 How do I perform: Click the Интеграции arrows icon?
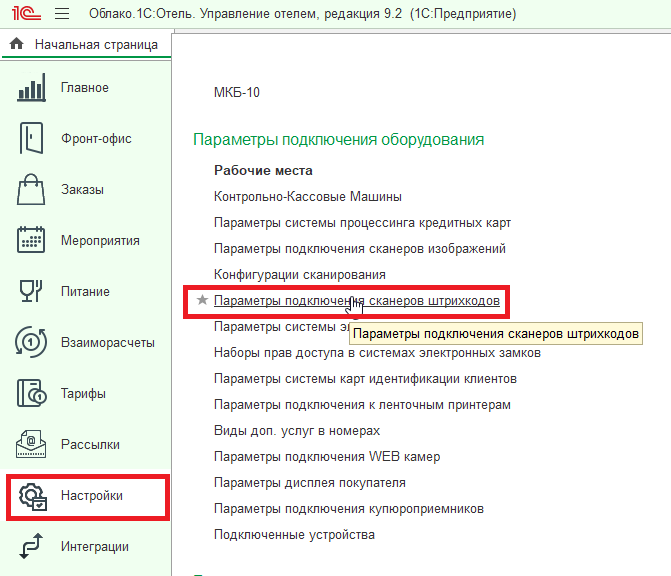(x=31, y=546)
